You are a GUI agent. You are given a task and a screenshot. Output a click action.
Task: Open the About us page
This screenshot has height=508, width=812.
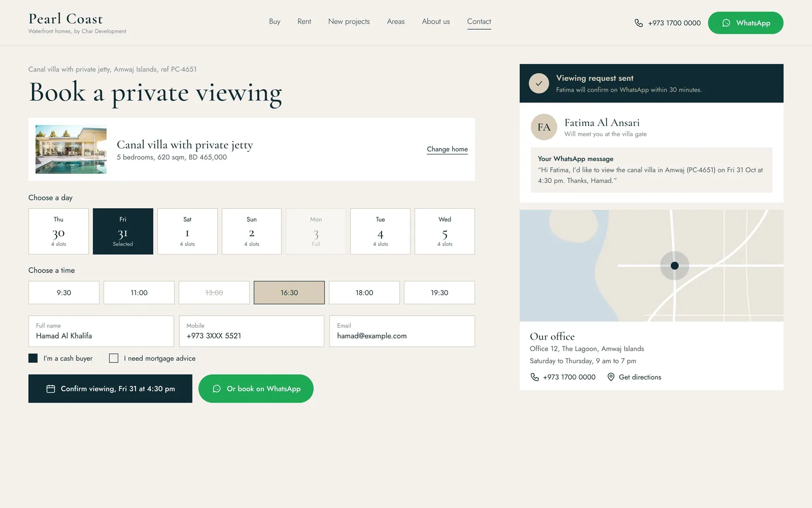pyautogui.click(x=436, y=21)
